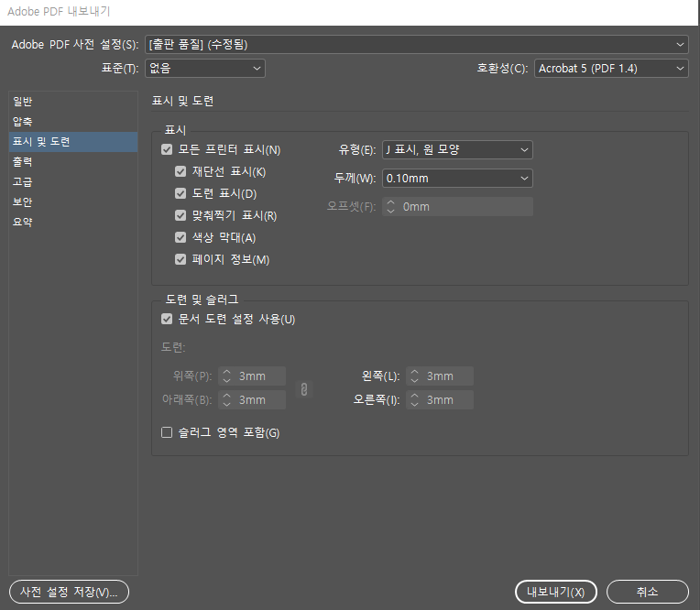Toggle 페이지 정보 checkbox
Screen dimensions: 700x610
[180, 259]
